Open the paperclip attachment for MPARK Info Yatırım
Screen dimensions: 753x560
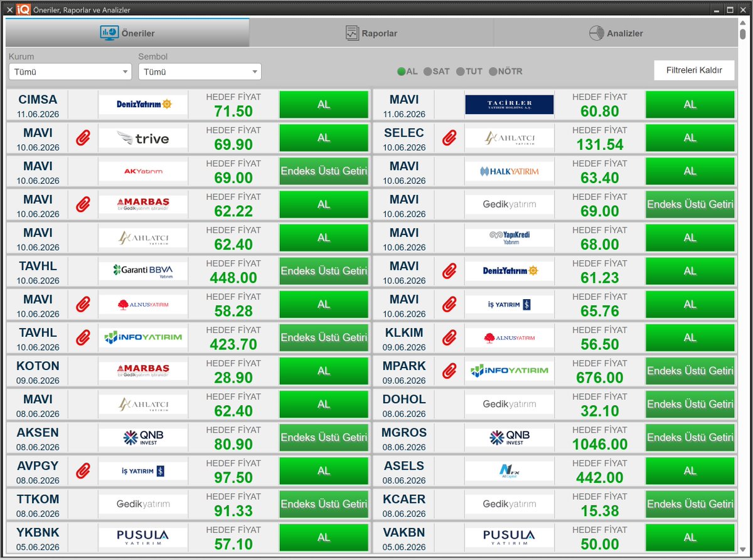point(449,371)
